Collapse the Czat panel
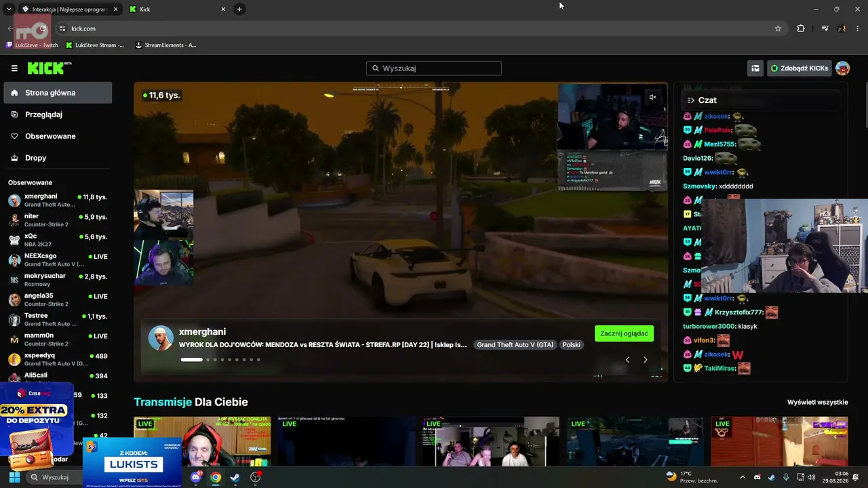Screen dimensions: 868x488 690,100
